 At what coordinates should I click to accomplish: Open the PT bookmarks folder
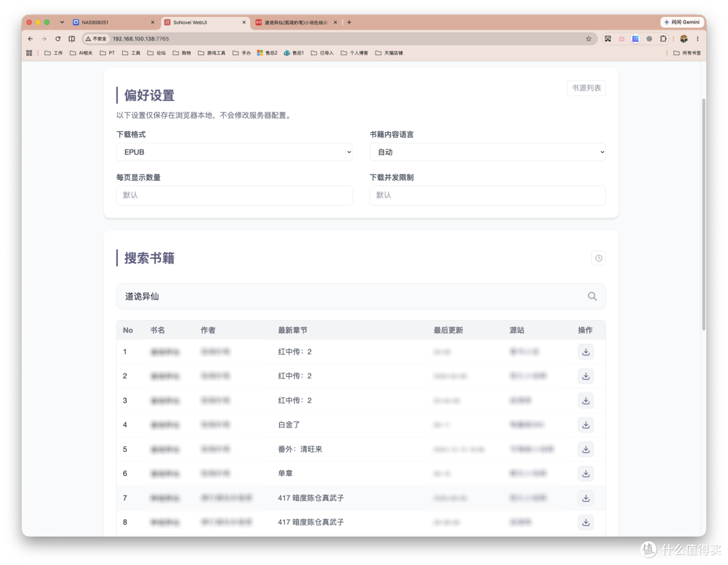click(x=107, y=53)
